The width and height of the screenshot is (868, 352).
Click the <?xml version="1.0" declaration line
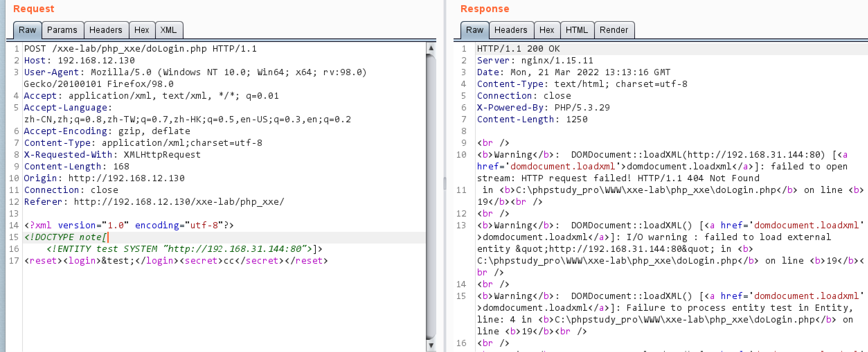129,225
